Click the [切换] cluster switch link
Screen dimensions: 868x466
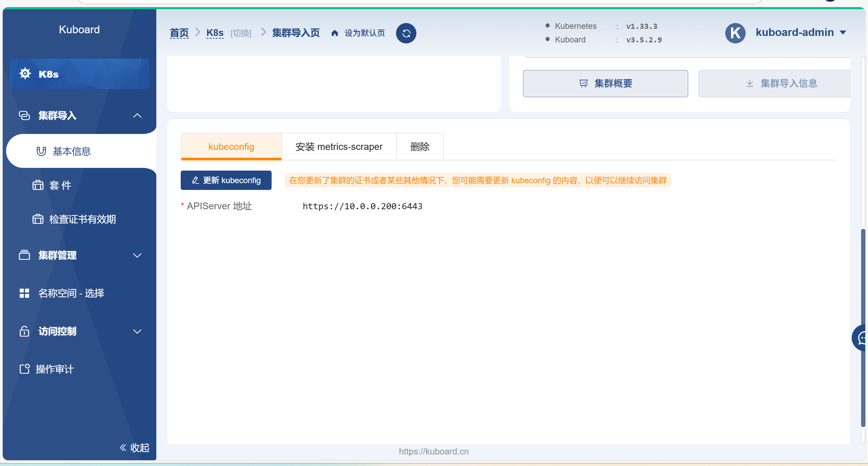tap(241, 33)
